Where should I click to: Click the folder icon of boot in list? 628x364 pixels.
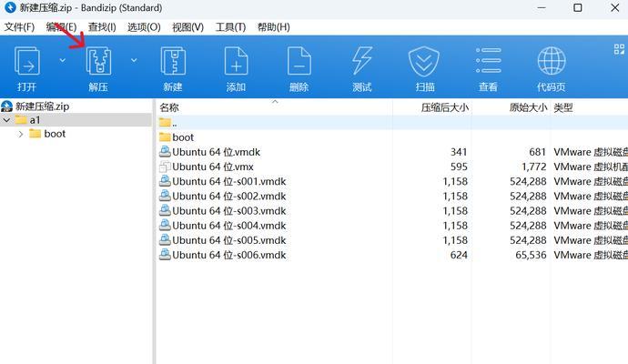(165, 136)
